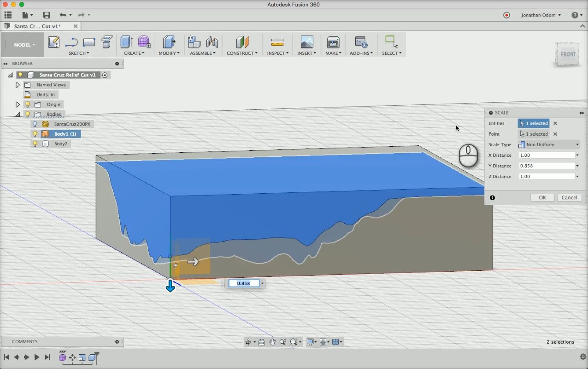Hide the Origin folder via its lightbulb

[x=28, y=104]
